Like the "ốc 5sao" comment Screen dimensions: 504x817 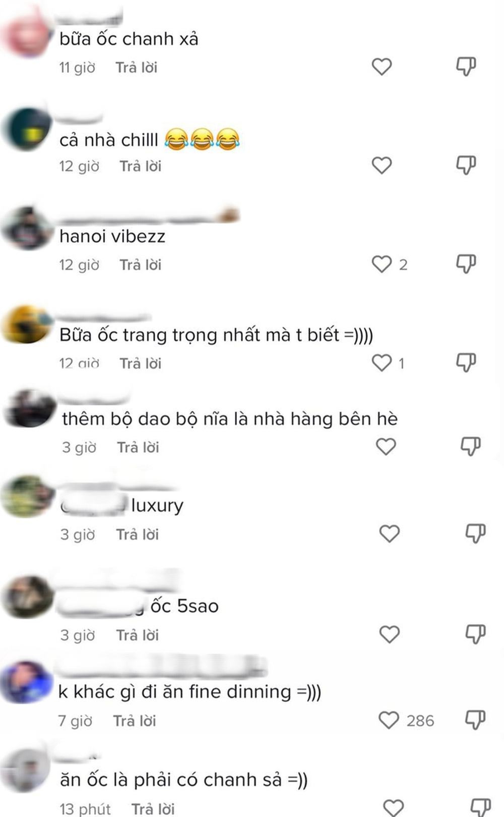coord(389,634)
